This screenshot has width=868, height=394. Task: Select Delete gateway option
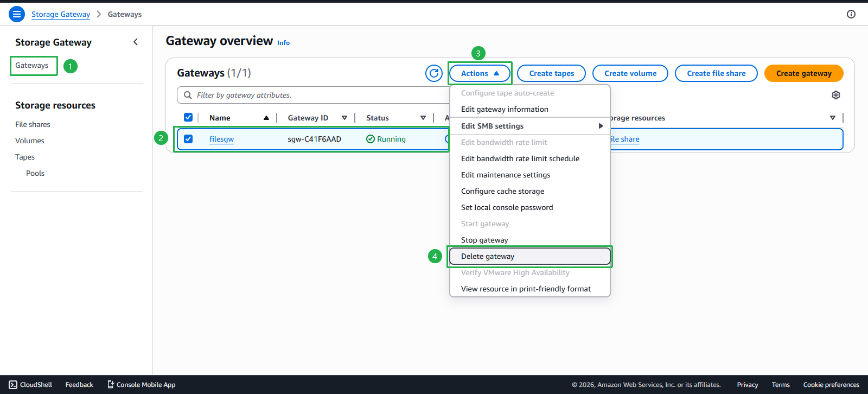point(530,256)
